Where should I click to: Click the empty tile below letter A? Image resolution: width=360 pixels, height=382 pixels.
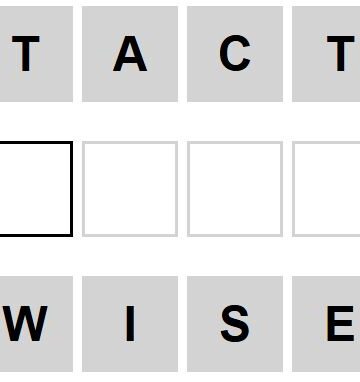click(x=130, y=189)
